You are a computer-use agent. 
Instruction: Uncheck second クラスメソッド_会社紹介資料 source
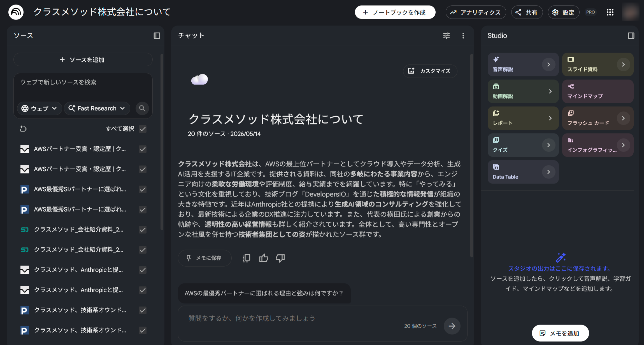tap(143, 250)
